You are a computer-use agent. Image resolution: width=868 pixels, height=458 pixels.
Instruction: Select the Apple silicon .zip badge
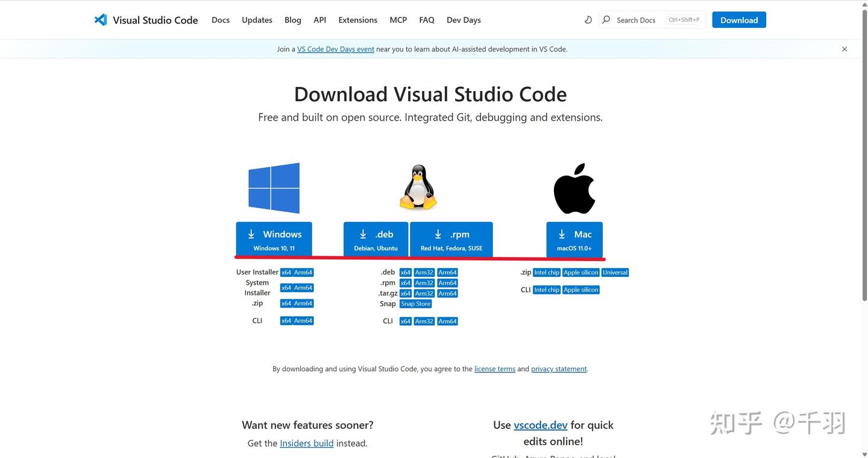click(580, 272)
